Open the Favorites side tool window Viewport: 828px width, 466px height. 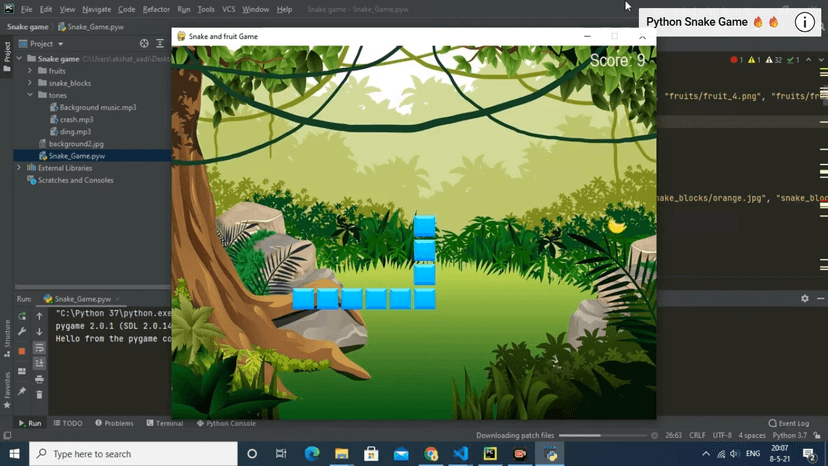coord(7,390)
